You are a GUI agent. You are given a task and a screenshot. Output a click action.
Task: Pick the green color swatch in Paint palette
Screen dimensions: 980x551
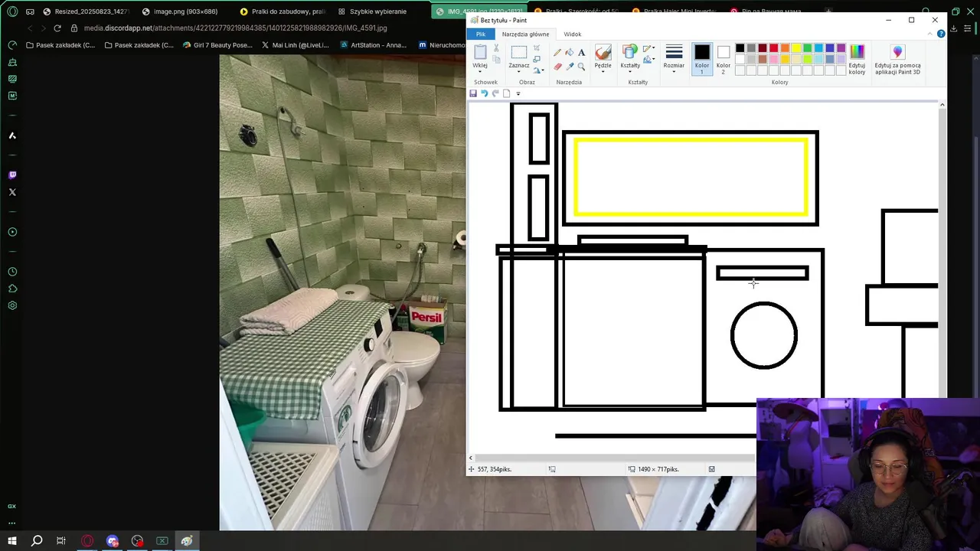click(x=807, y=48)
